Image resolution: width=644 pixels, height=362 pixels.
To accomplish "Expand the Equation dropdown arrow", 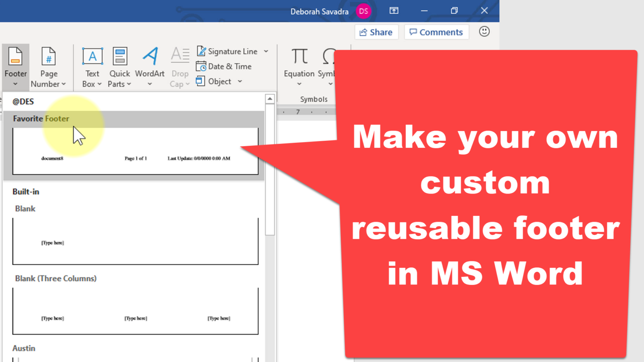I will click(x=299, y=84).
